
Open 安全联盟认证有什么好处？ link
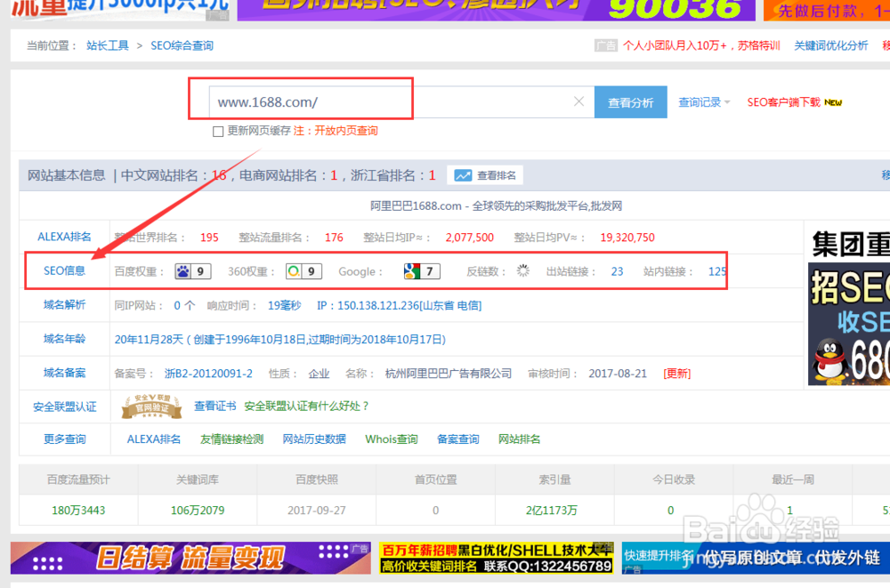click(307, 406)
